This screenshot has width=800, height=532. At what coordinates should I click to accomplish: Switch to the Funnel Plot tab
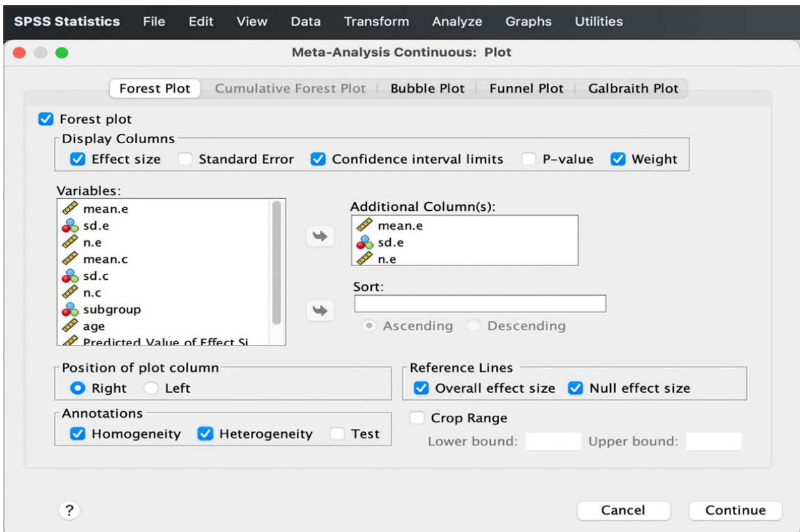click(526, 89)
